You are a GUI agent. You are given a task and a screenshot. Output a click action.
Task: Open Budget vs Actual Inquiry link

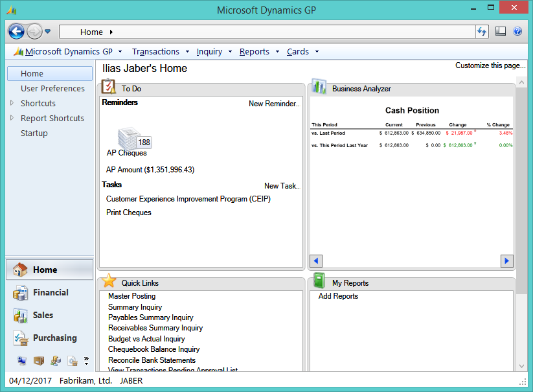pyautogui.click(x=146, y=339)
